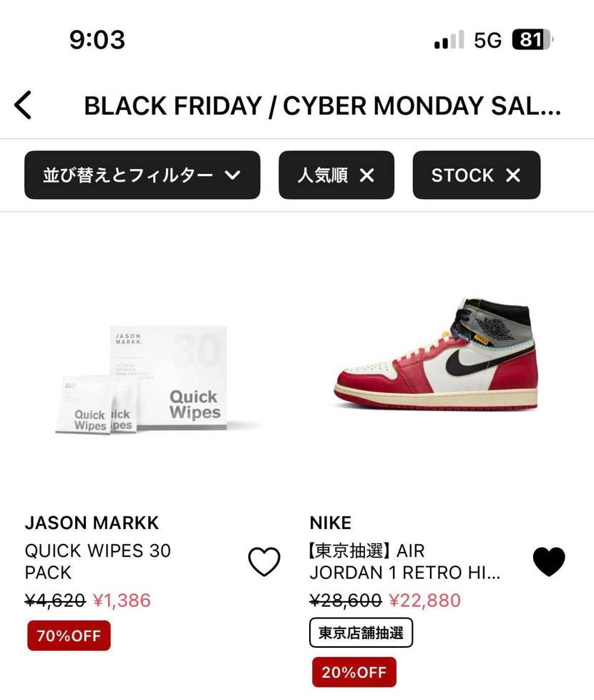Image resolution: width=594 pixels, height=700 pixels.
Task: Favorite the Jason Markk Quick Wipes
Action: tap(264, 562)
